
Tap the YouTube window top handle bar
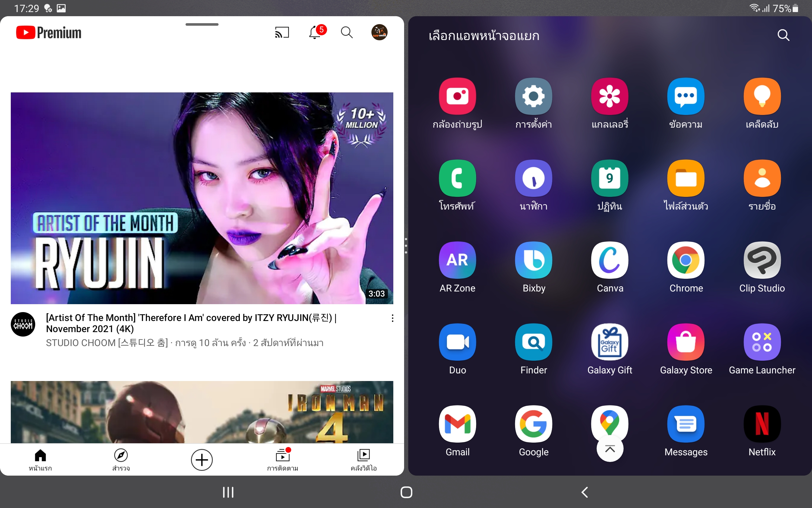[202, 24]
